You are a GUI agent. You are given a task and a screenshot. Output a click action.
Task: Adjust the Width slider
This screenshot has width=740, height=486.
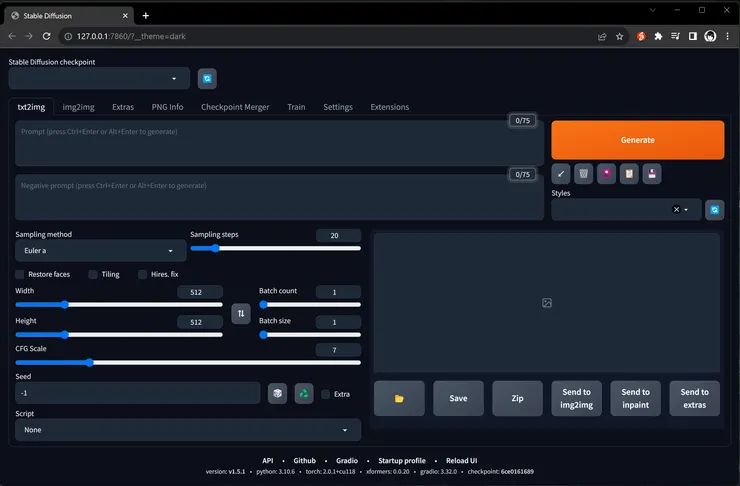(x=119, y=304)
